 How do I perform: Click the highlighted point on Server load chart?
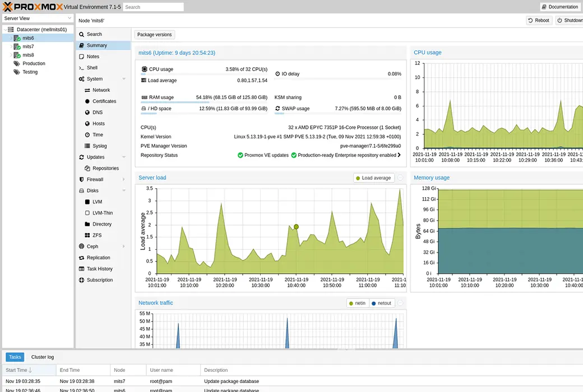[x=297, y=227]
